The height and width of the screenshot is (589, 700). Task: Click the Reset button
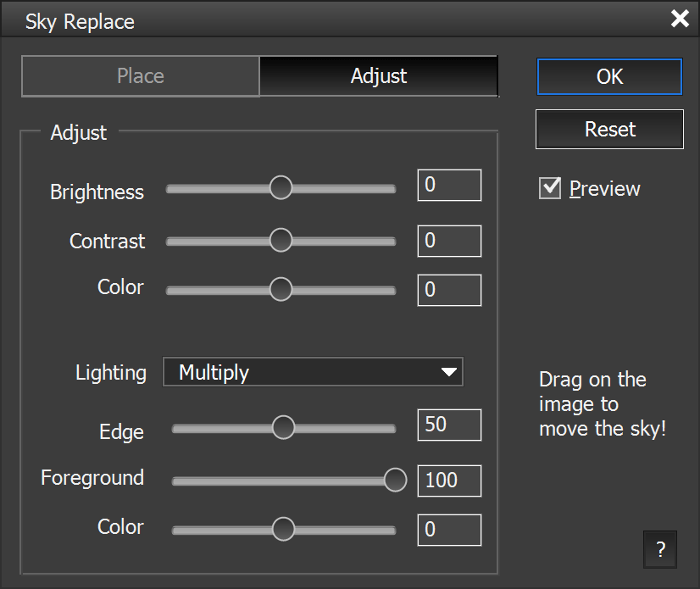tap(609, 129)
